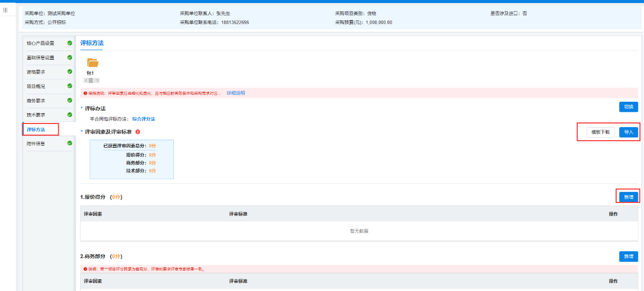Click the warning icon in 填报说明 notice
Viewport: 644px width, 291px height.
85,93
